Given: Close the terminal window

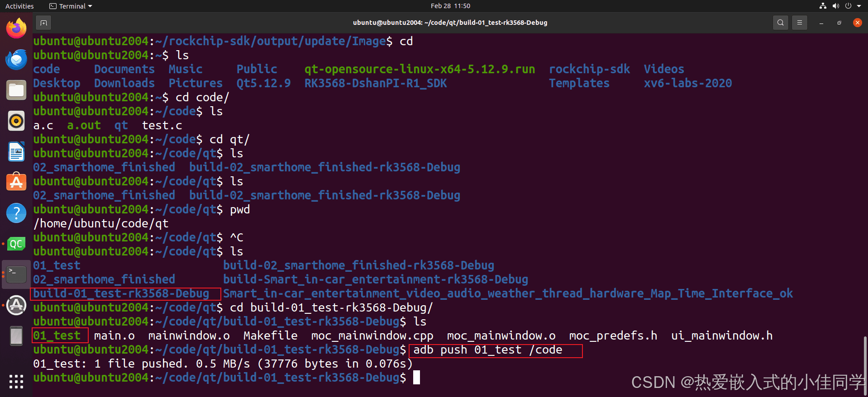Looking at the screenshot, I should [x=857, y=23].
